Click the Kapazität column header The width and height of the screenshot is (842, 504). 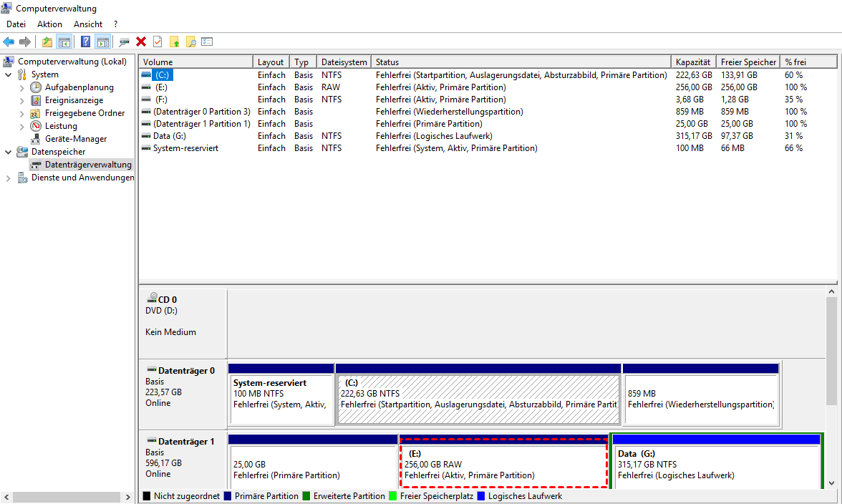pos(692,62)
